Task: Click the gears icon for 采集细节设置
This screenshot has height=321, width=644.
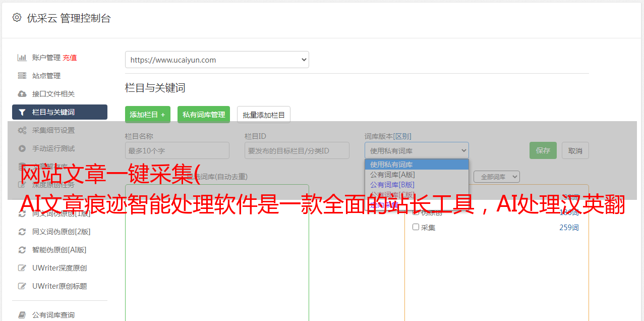Action: pos(22,130)
